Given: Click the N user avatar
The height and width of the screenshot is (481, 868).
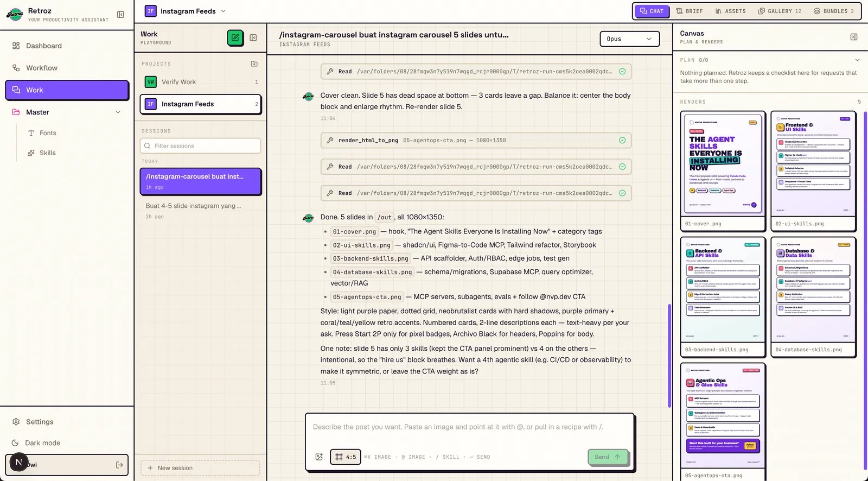Looking at the screenshot, I should point(19,462).
